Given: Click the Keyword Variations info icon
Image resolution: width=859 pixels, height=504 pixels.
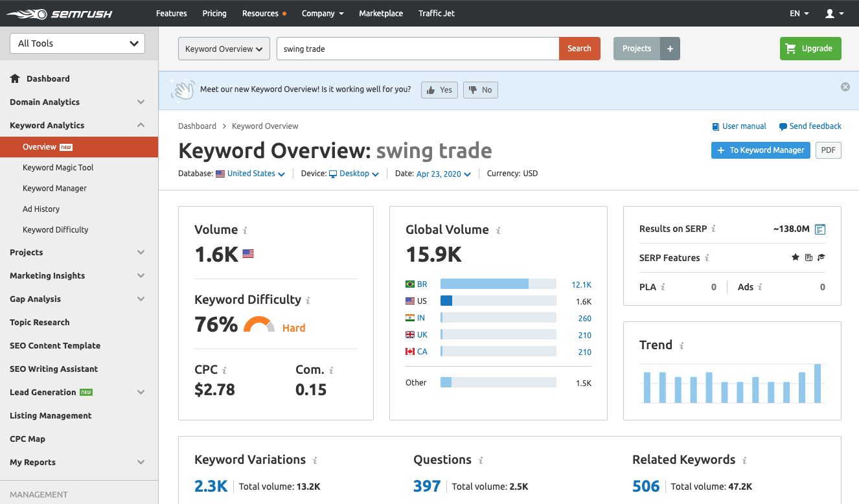Looking at the screenshot, I should click(x=315, y=461).
